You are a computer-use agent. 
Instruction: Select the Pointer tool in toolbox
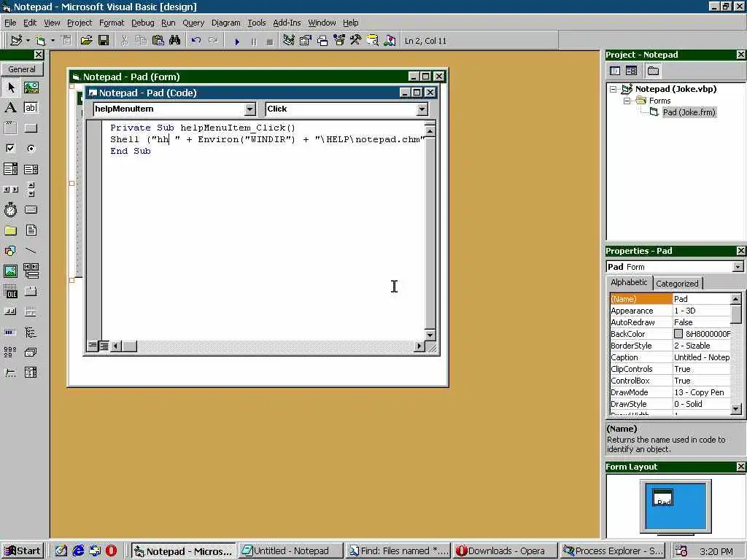(x=10, y=87)
